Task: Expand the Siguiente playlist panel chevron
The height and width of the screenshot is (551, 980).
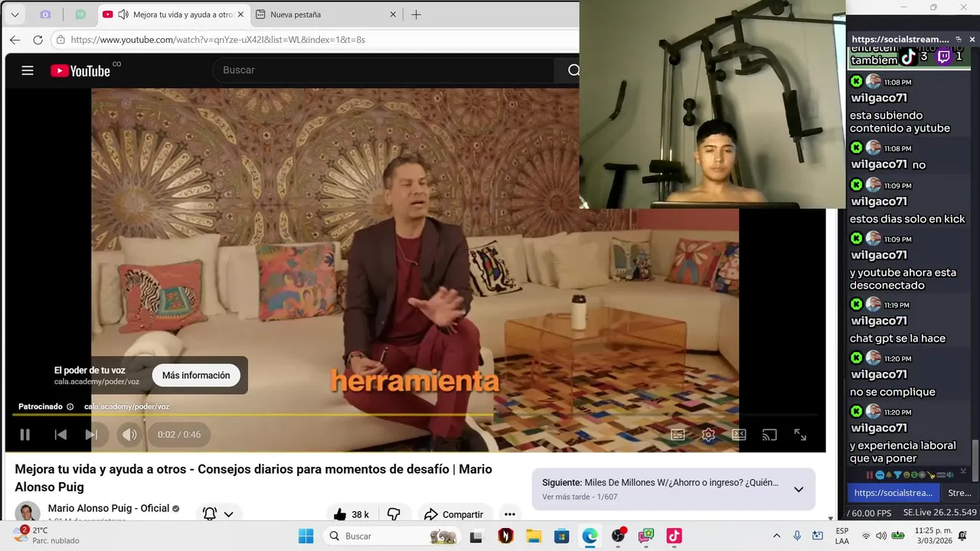Action: 798,489
